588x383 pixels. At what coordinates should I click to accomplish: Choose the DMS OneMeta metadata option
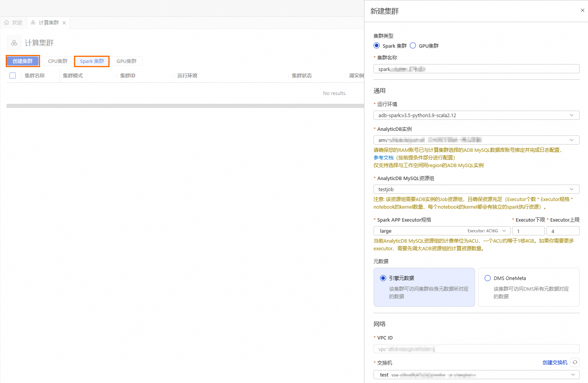click(528, 287)
